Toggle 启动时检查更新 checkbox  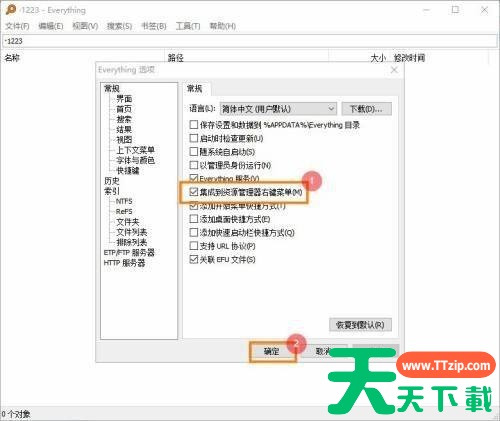pyautogui.click(x=194, y=138)
